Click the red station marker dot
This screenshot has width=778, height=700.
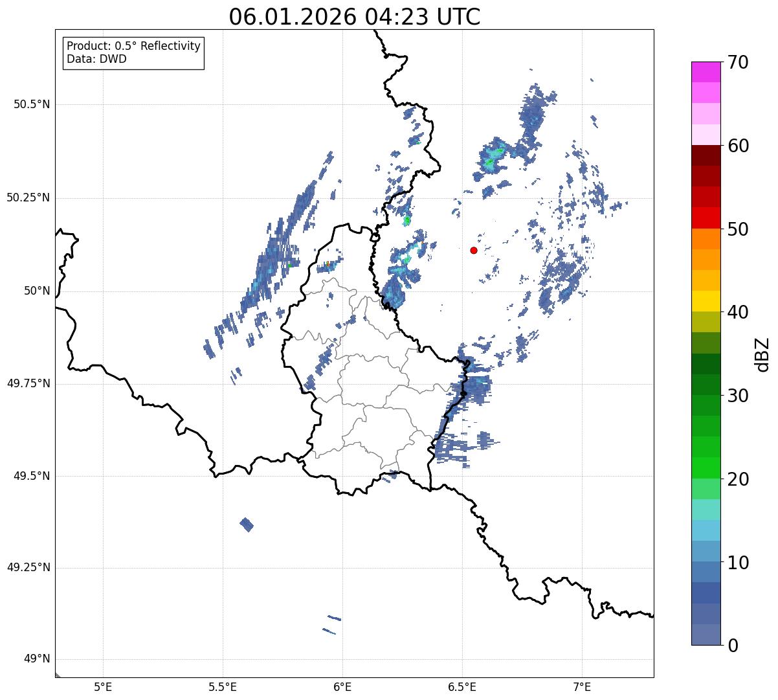[x=474, y=250]
